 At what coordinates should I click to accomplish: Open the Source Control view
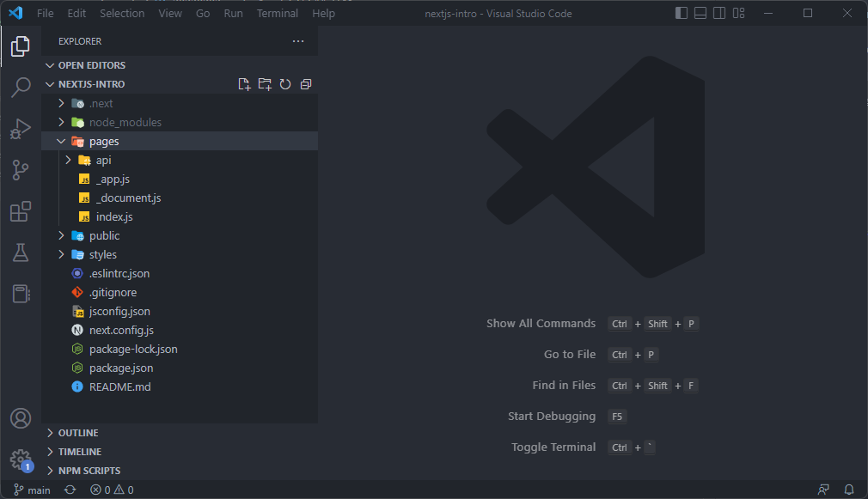[x=21, y=170]
